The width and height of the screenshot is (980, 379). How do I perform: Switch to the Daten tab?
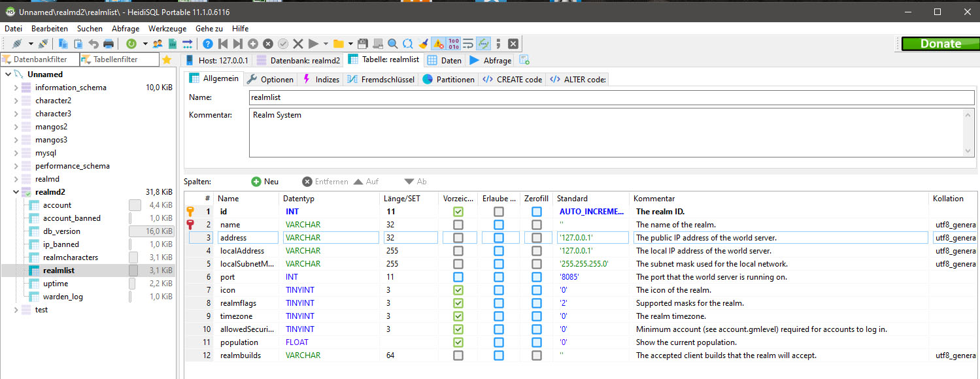(444, 60)
